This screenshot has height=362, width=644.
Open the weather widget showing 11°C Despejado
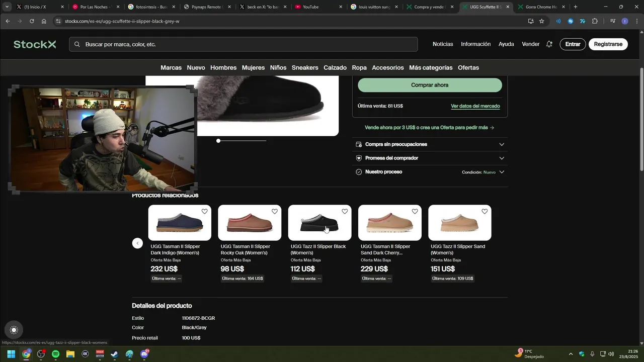pos(530,354)
